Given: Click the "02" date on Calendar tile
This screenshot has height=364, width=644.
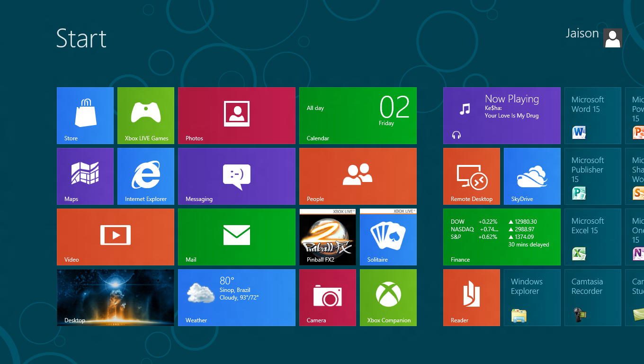Looking at the screenshot, I should click(x=394, y=107).
